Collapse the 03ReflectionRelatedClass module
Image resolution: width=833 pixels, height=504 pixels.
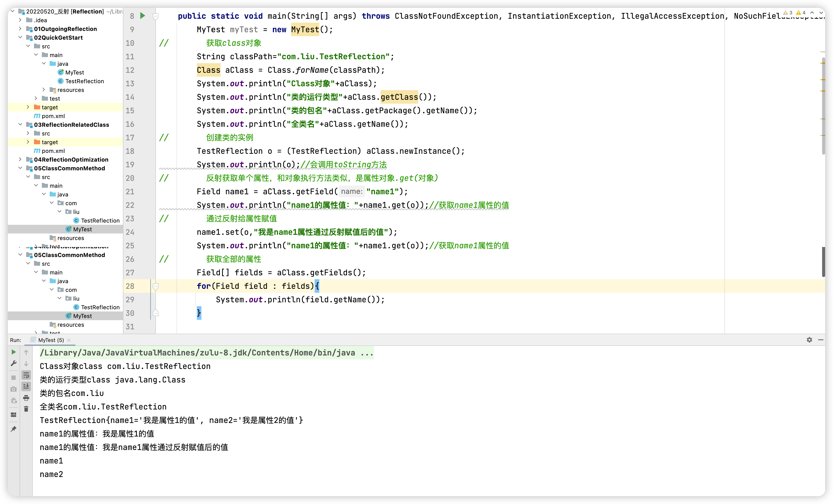(20, 124)
